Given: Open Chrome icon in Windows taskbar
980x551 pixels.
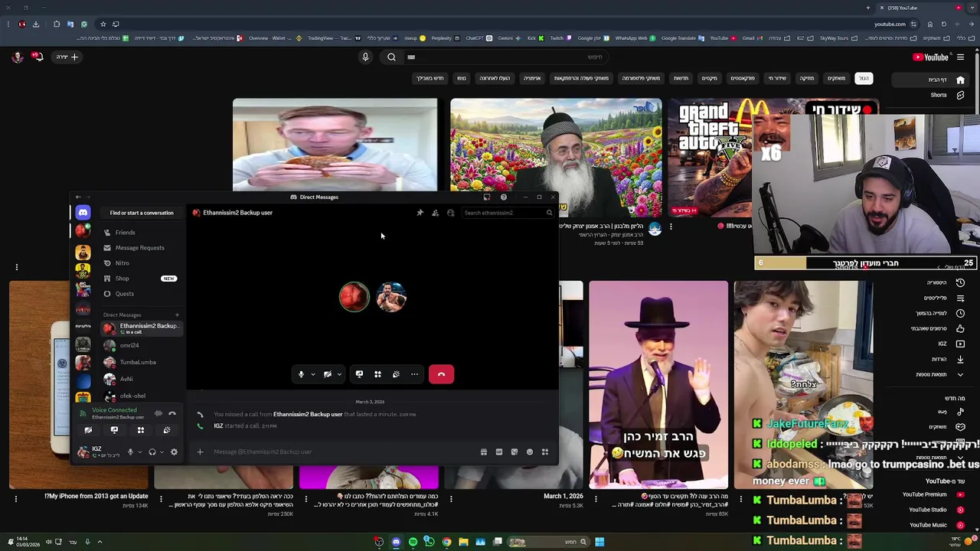Looking at the screenshot, I should (x=446, y=542).
